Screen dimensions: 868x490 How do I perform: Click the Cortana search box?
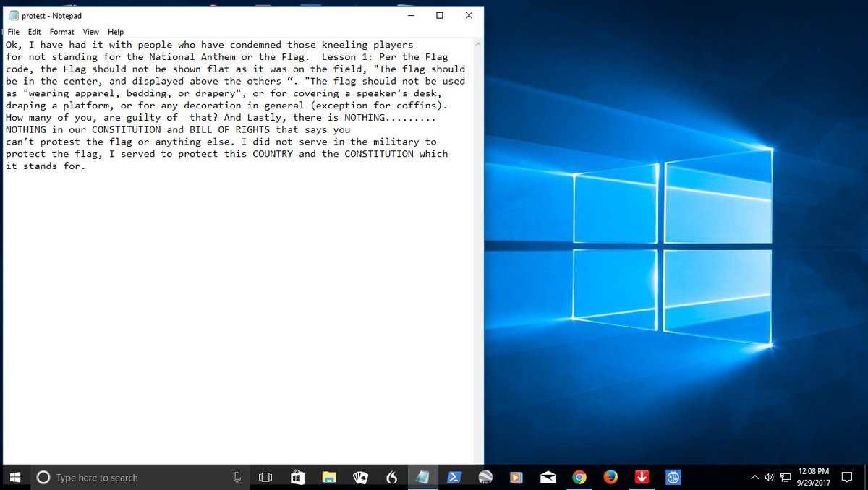pyautogui.click(x=140, y=477)
